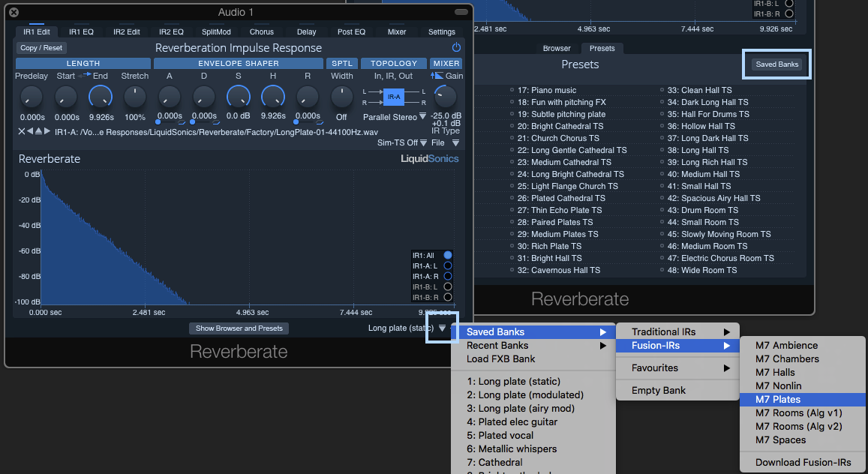Open the IR Type File dropdown

point(455,142)
